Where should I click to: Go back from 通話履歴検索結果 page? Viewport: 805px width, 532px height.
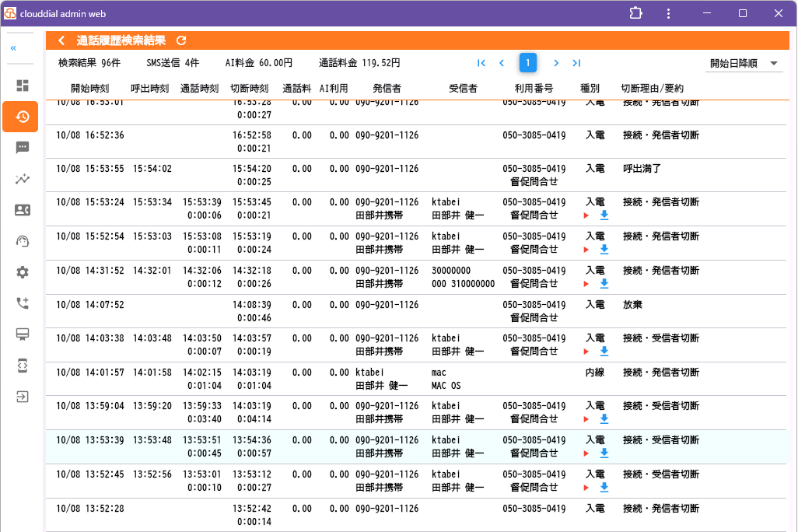(x=61, y=40)
